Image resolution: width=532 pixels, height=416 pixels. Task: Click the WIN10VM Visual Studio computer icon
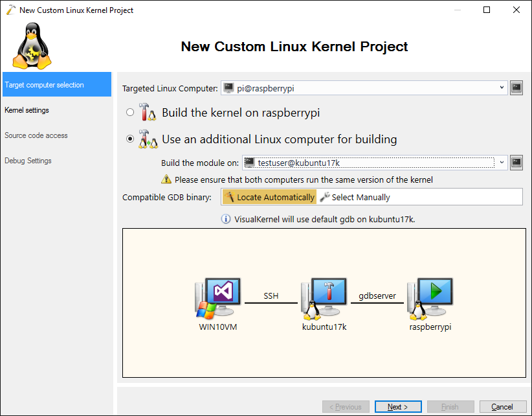point(218,299)
